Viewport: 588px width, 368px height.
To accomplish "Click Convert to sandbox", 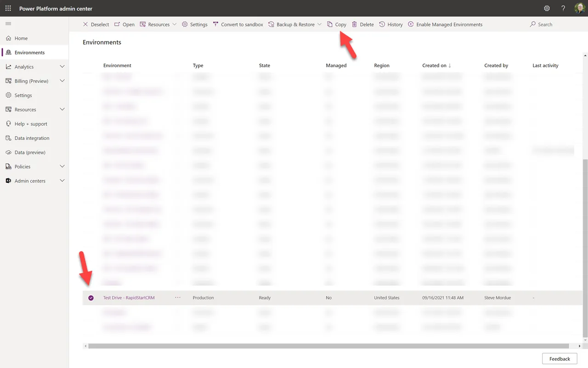I will point(238,24).
